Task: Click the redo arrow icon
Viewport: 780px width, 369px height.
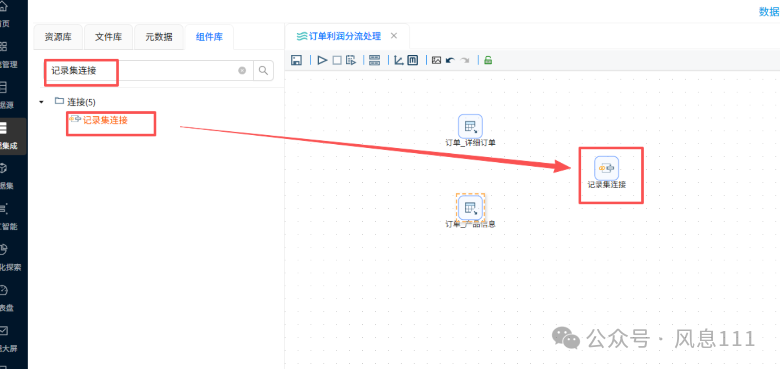Action: (x=465, y=60)
